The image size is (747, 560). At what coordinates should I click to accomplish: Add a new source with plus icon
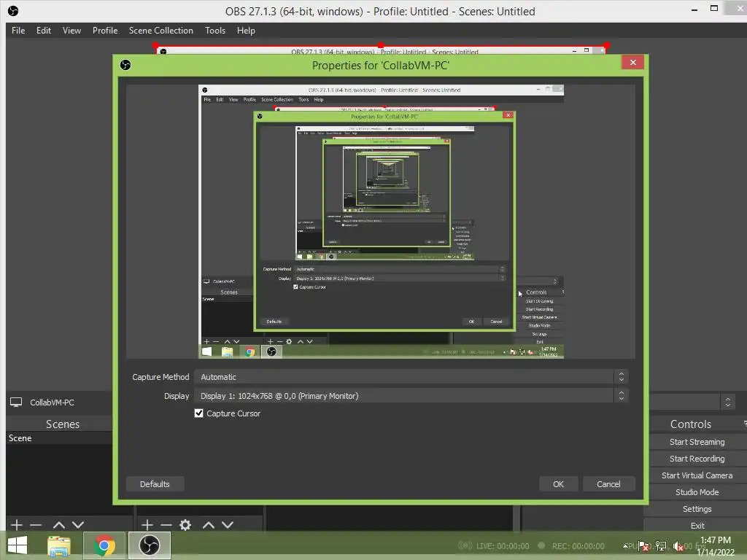(x=147, y=525)
